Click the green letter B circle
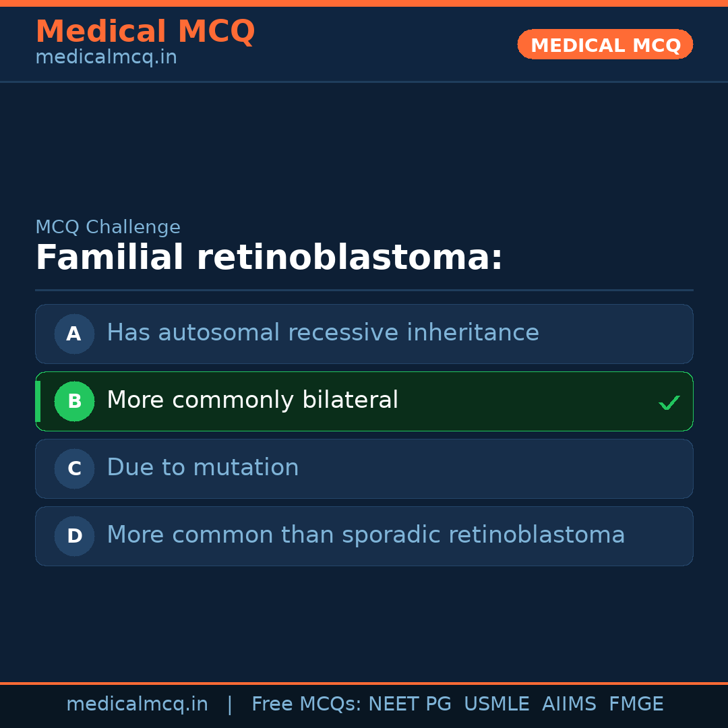The width and height of the screenshot is (728, 728). click(x=74, y=401)
